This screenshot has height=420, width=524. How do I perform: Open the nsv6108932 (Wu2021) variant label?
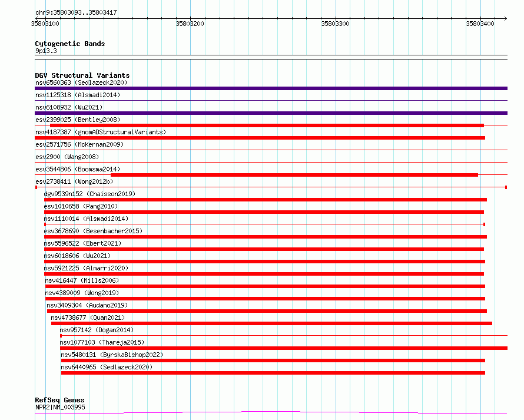tap(69, 107)
